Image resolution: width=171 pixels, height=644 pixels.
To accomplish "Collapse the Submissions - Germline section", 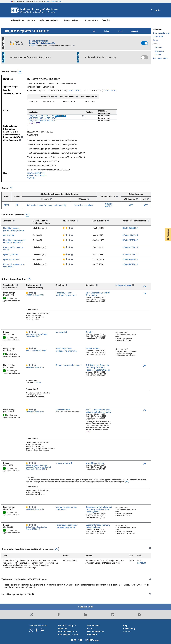I will click(x=29, y=279).
